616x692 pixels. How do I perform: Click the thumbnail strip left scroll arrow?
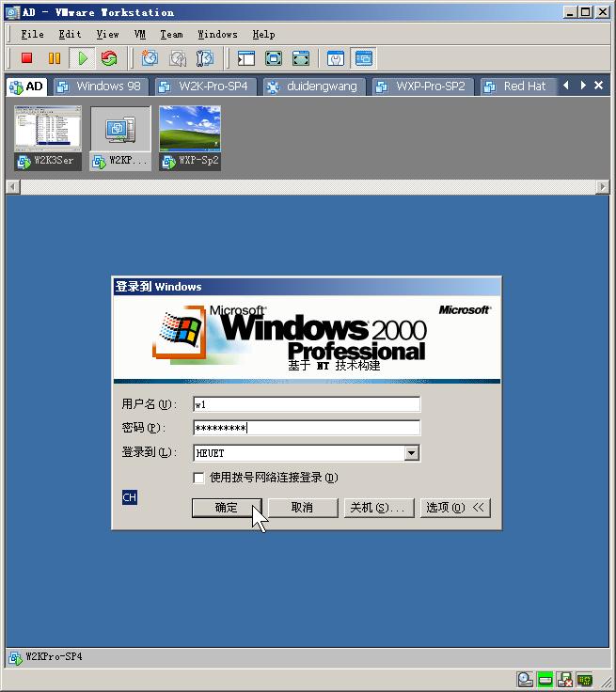point(13,187)
